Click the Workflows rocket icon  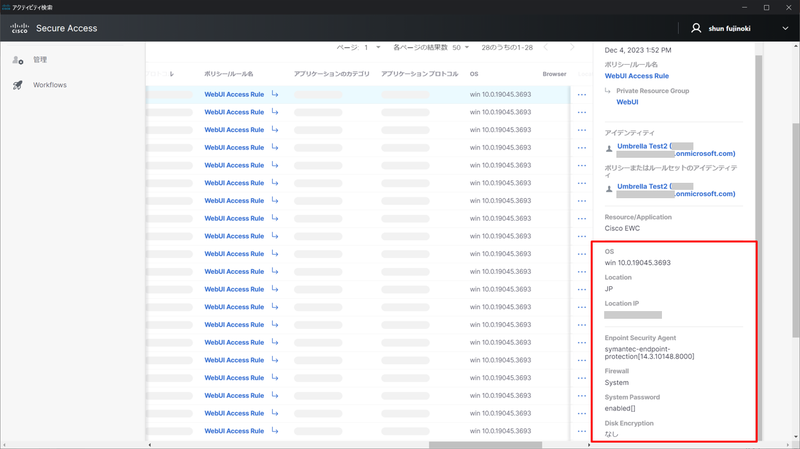(x=18, y=85)
